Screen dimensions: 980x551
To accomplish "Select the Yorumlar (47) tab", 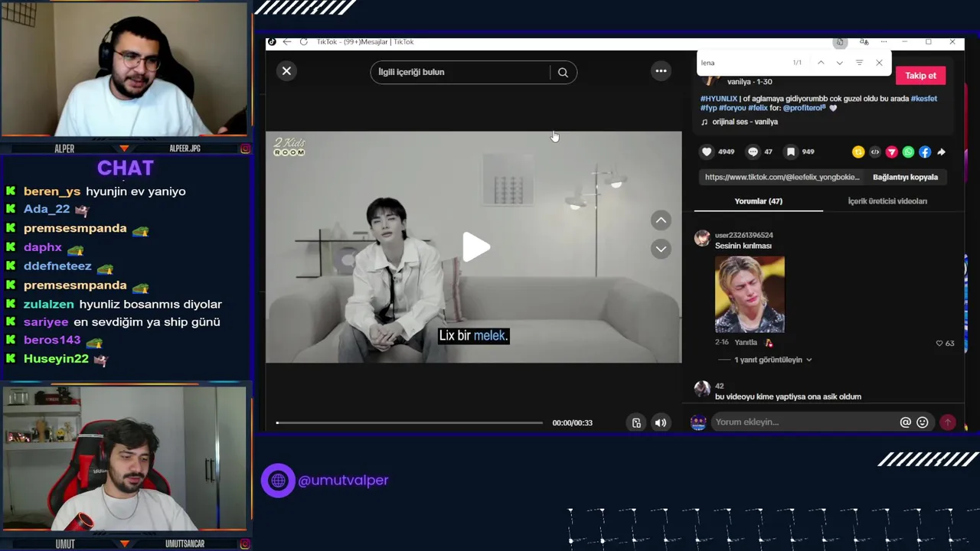I will click(758, 201).
